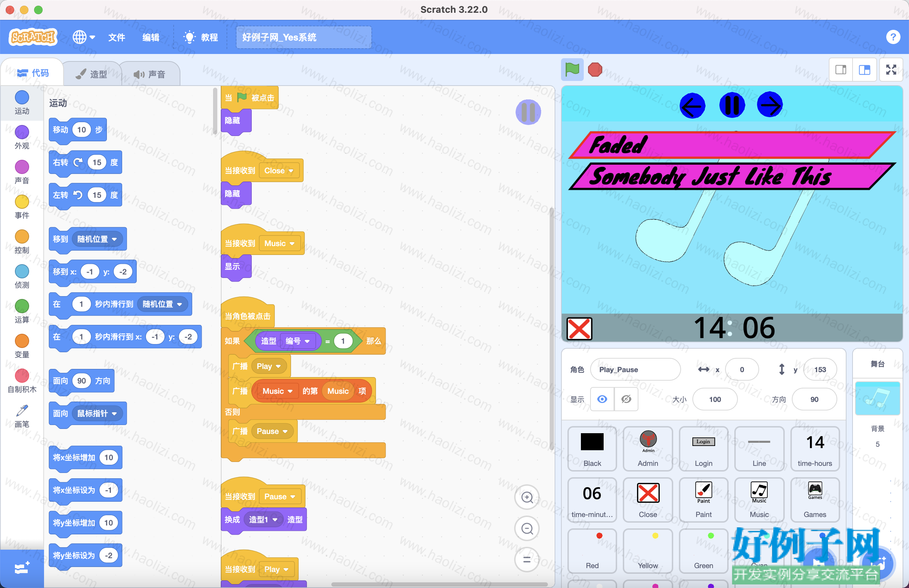The width and height of the screenshot is (909, 588).
Task: Switch to small stage layout
Action: pyautogui.click(x=841, y=70)
